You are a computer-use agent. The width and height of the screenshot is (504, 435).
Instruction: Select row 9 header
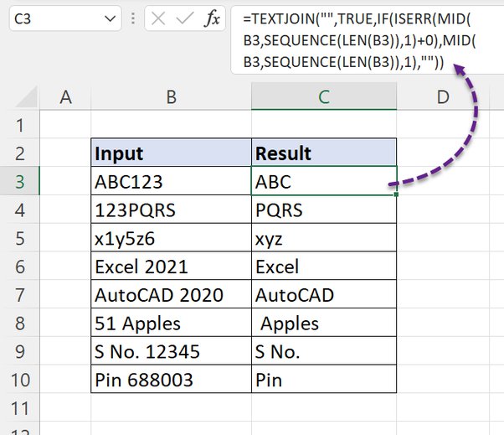20,351
